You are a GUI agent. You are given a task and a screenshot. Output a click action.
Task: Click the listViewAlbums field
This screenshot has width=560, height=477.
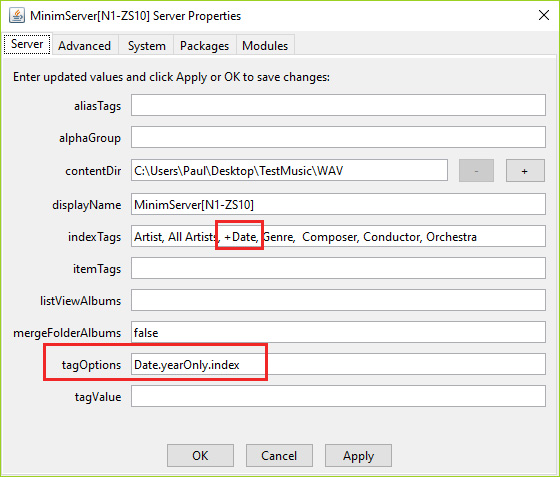(338, 300)
